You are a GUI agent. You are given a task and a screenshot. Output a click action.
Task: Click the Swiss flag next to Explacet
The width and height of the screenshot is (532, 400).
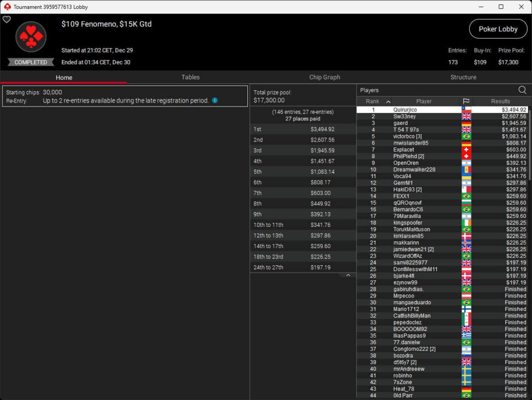(465, 150)
